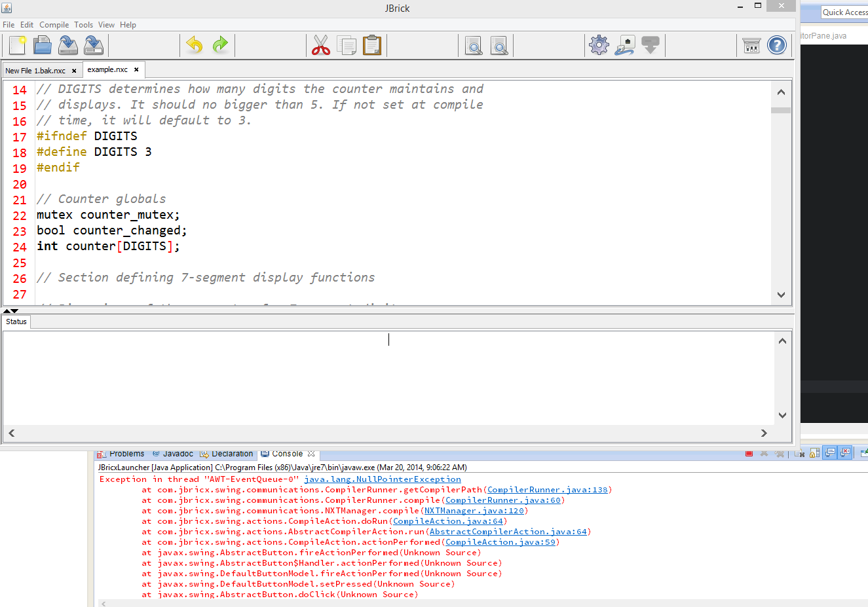Follow the CompilerRunner.java:138 link
The height and width of the screenshot is (607, 868).
click(548, 490)
